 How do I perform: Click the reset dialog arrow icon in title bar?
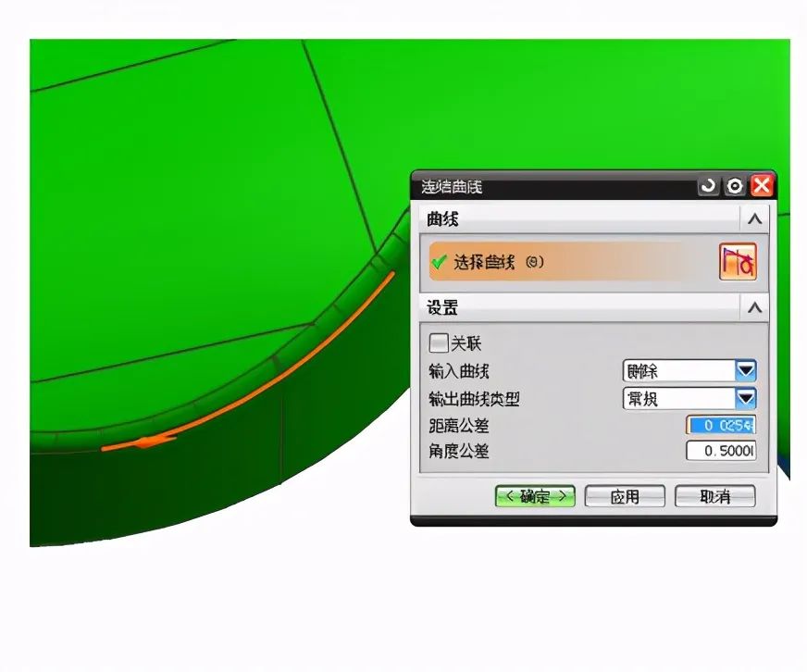click(x=708, y=185)
